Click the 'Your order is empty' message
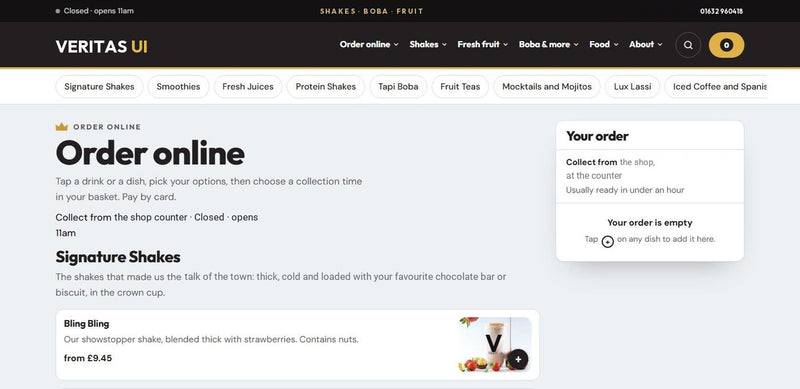 point(649,223)
